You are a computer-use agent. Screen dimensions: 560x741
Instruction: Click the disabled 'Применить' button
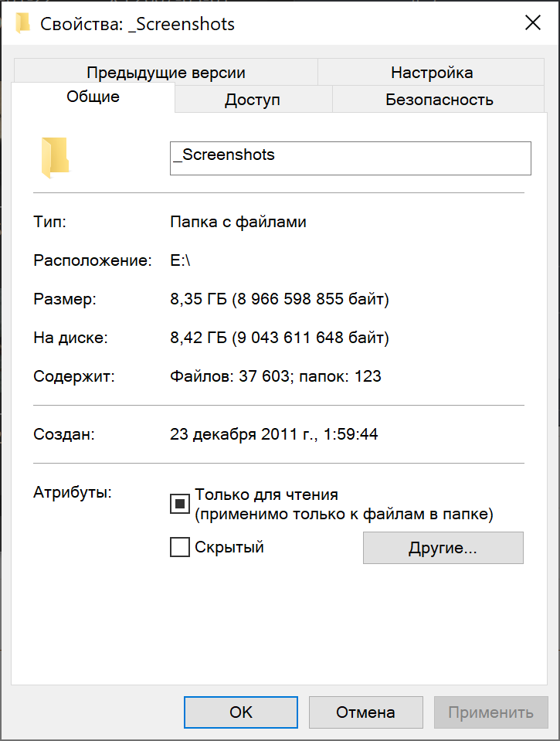[x=490, y=712]
